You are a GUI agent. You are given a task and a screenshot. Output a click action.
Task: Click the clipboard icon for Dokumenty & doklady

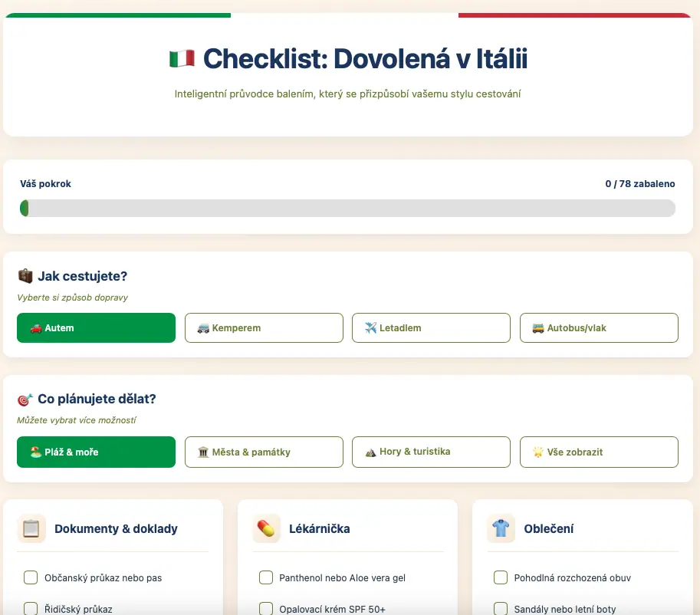pyautogui.click(x=31, y=528)
